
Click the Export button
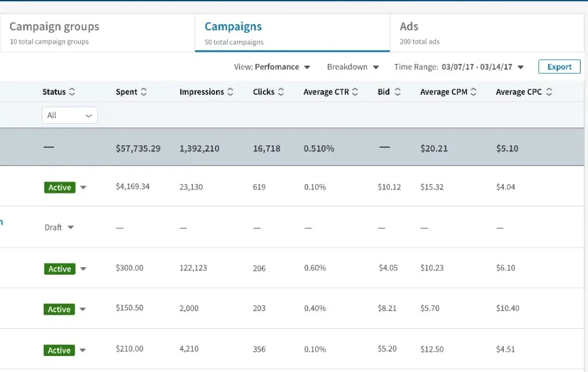pos(559,67)
